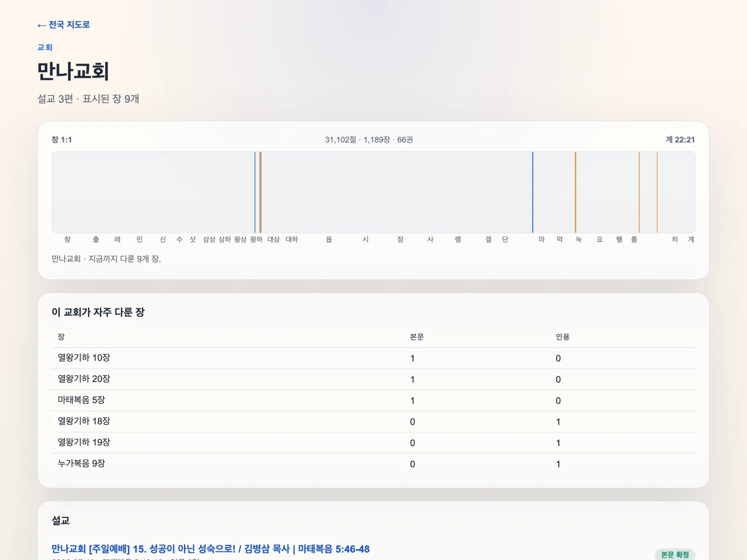Click the 왕상 book label on the axis
747x560 pixels.
[x=240, y=239]
